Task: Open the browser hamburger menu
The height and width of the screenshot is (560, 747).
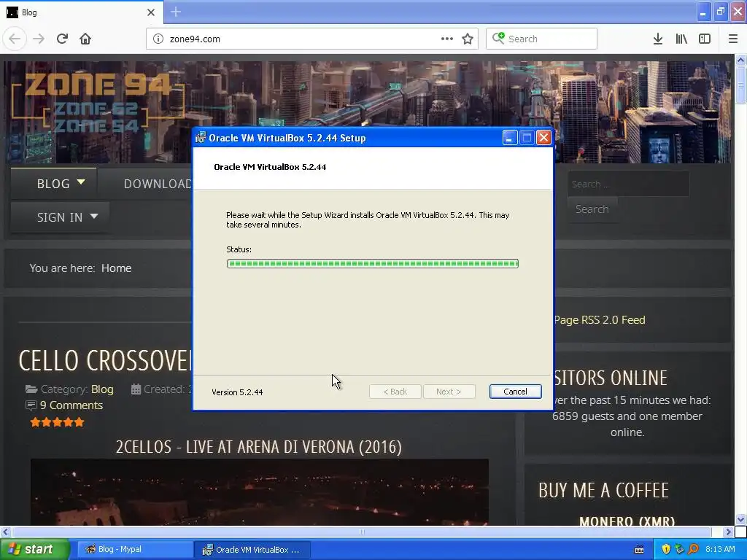Action: (x=733, y=39)
